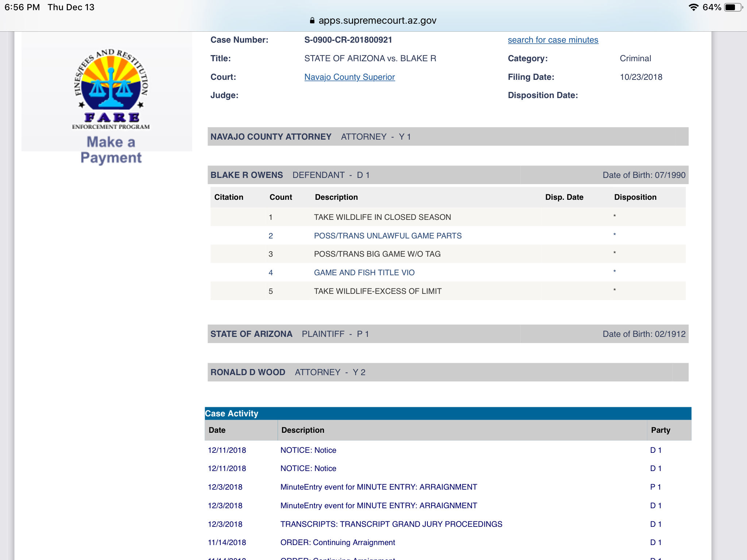This screenshot has height=560, width=747.
Task: Select TAKE WILDLIFE IN CLOSED SEASON row
Action: 448,217
